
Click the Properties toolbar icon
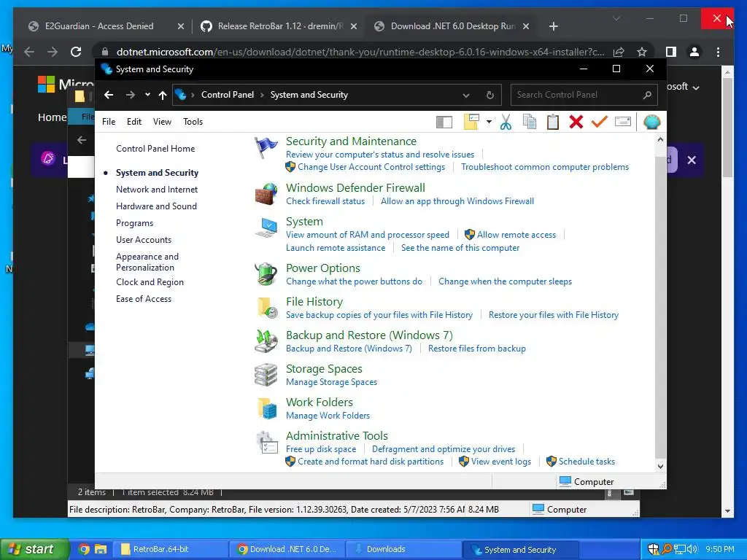click(623, 122)
